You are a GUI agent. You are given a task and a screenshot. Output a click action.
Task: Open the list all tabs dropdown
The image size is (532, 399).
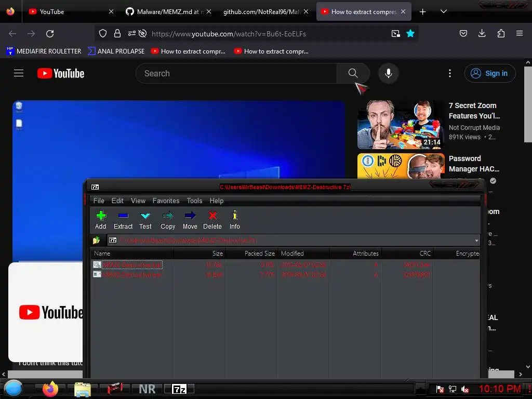point(444,11)
